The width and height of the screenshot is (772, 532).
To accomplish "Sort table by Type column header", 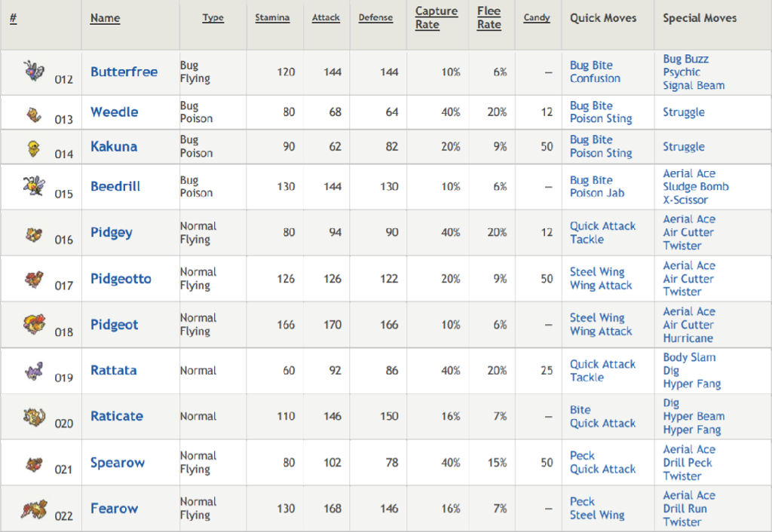I will (x=213, y=18).
